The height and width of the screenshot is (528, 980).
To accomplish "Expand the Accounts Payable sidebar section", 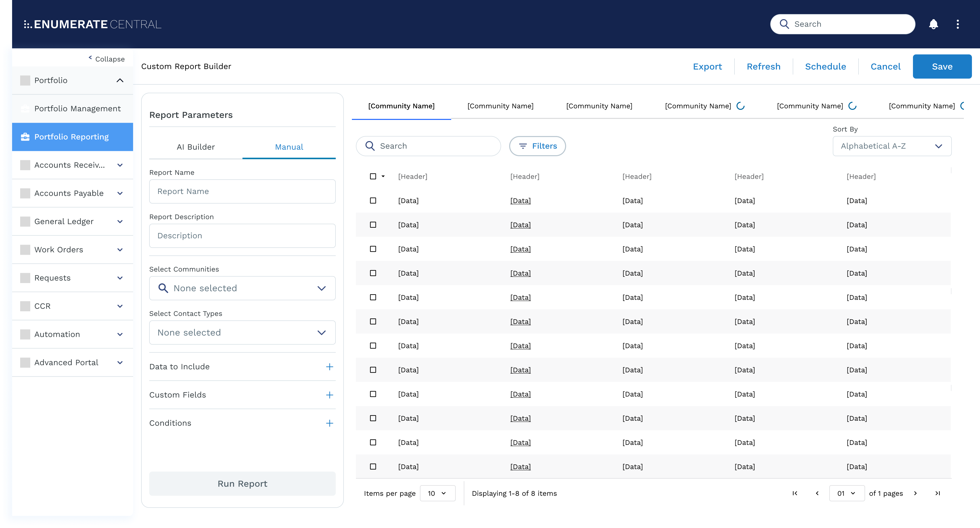I will click(x=120, y=193).
